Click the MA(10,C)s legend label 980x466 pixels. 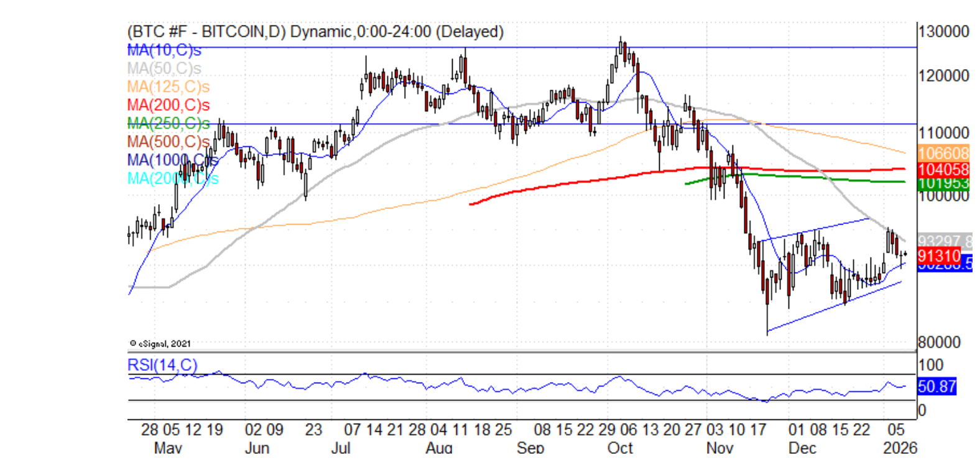(164, 50)
